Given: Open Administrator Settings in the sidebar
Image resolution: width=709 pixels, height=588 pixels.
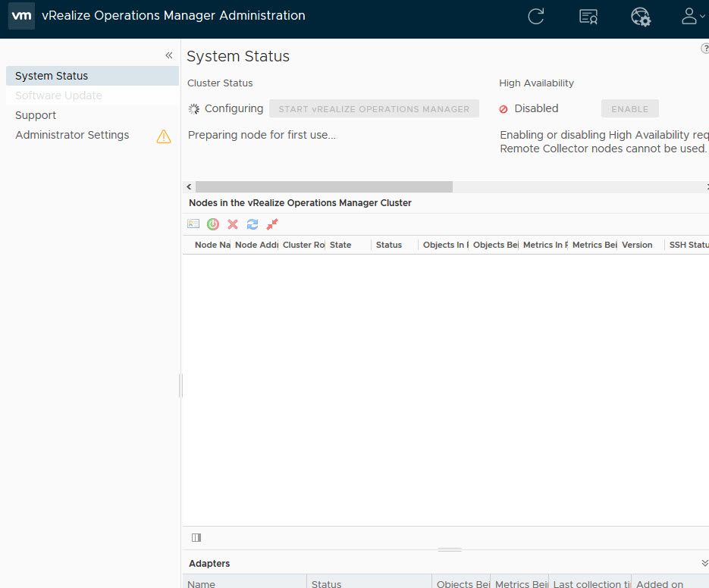Looking at the screenshot, I should point(72,135).
